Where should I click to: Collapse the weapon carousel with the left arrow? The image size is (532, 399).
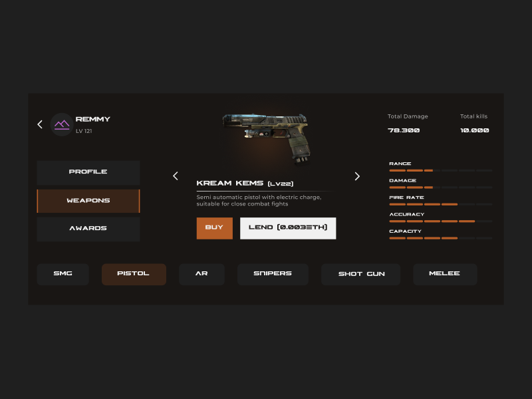[176, 176]
